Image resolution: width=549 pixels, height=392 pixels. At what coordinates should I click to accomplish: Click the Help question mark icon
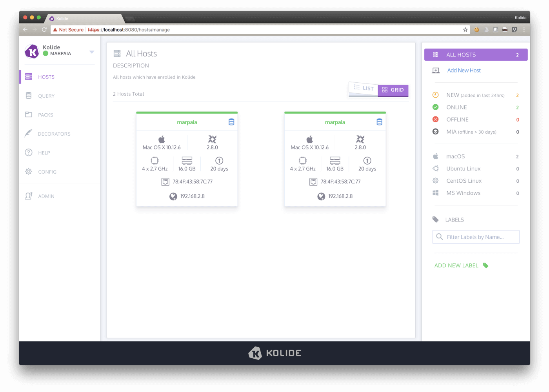tap(28, 152)
